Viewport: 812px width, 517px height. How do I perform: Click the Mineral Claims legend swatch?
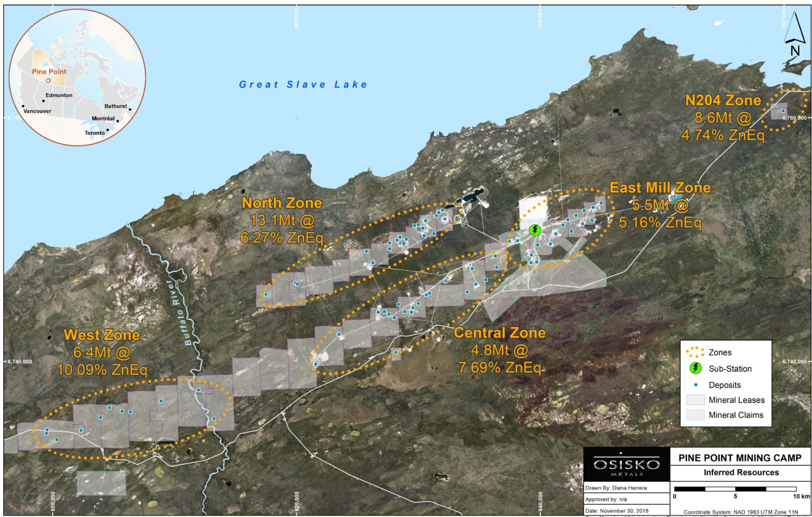(695, 415)
